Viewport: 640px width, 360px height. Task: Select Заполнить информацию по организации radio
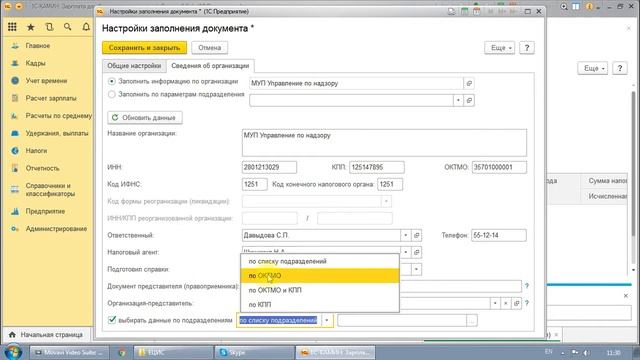pyautogui.click(x=112, y=82)
